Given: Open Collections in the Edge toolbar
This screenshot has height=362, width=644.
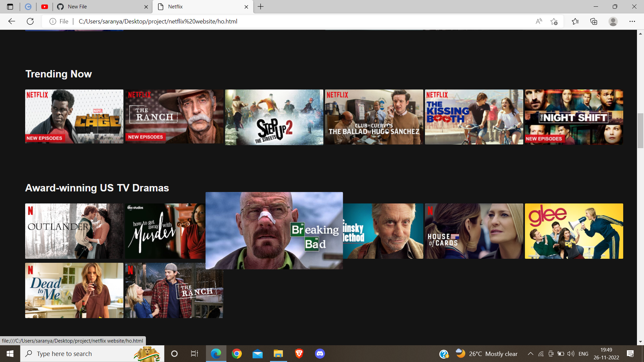Looking at the screenshot, I should [594, 21].
